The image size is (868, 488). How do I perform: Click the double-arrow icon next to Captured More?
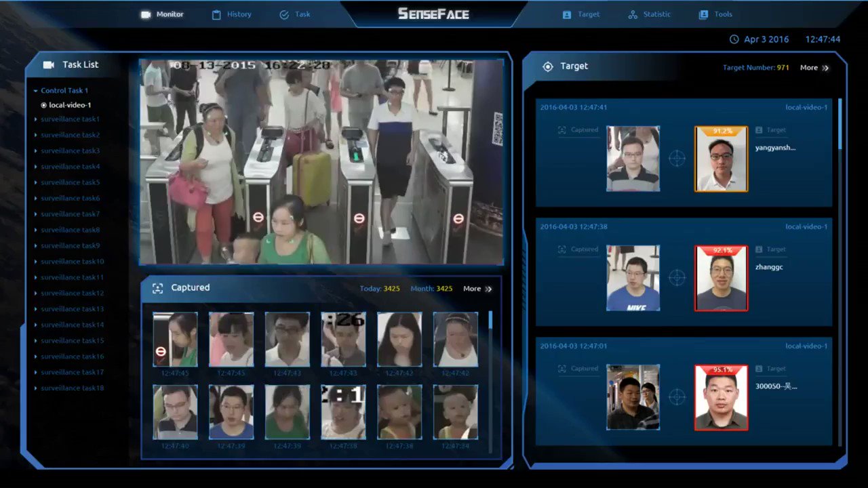coord(488,289)
